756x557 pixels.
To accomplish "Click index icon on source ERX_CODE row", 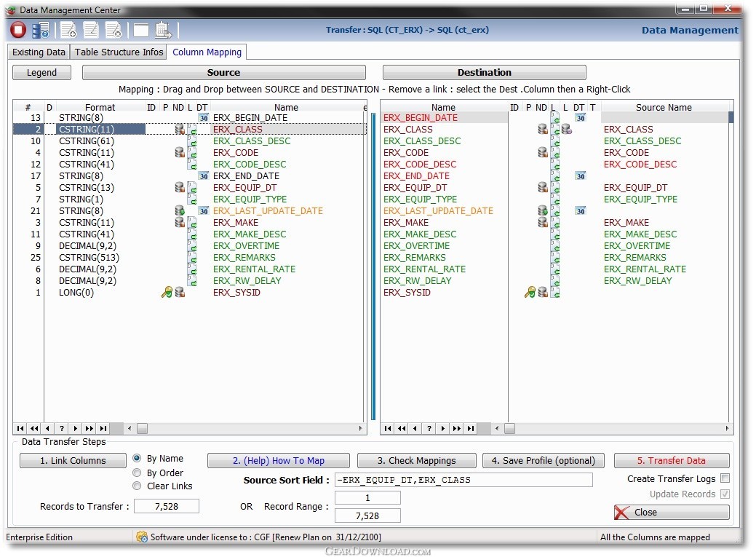I will tap(180, 152).
